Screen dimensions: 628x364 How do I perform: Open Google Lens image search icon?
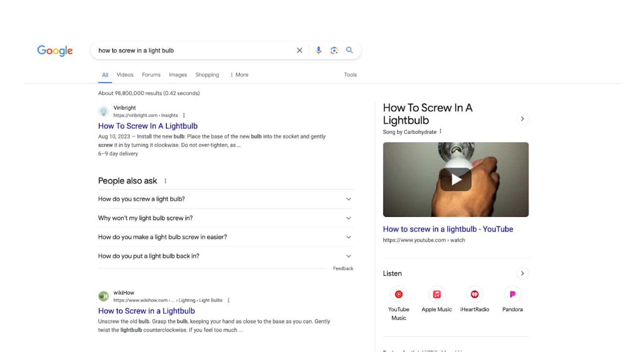pyautogui.click(x=334, y=50)
